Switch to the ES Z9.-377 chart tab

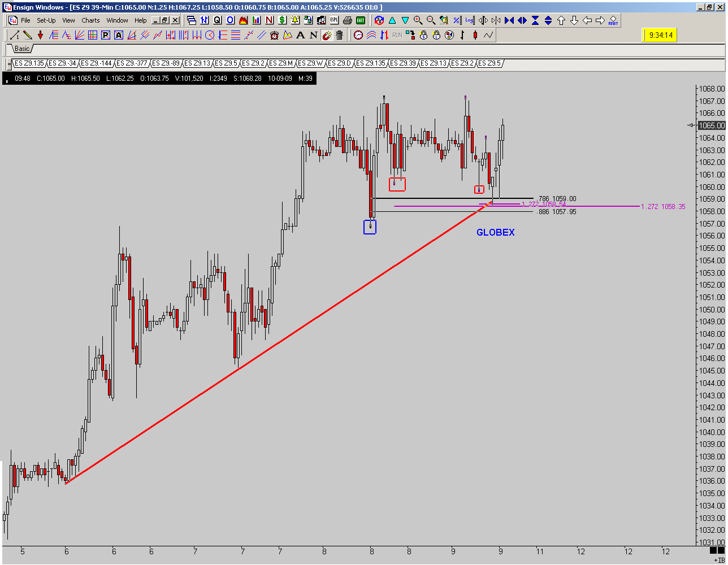click(132, 63)
